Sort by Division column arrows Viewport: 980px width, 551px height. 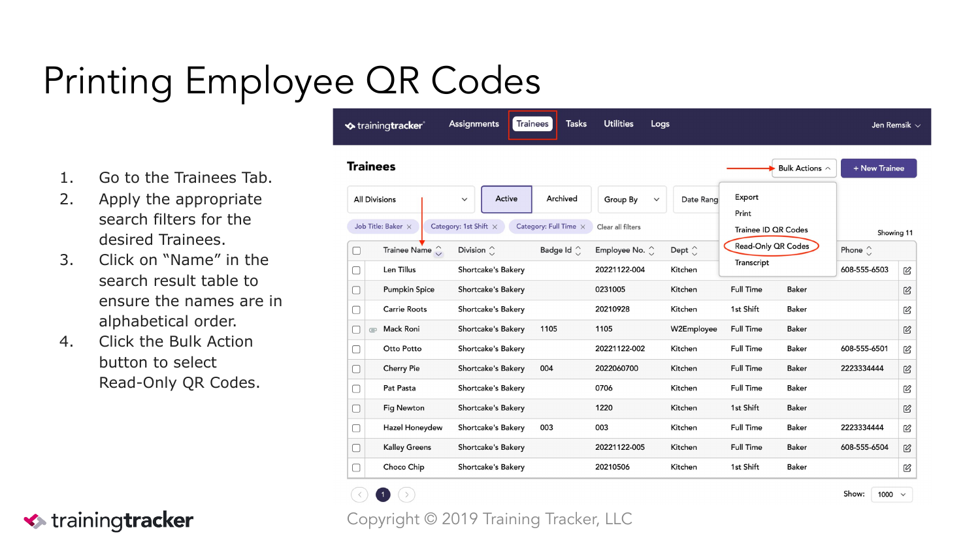[492, 251]
